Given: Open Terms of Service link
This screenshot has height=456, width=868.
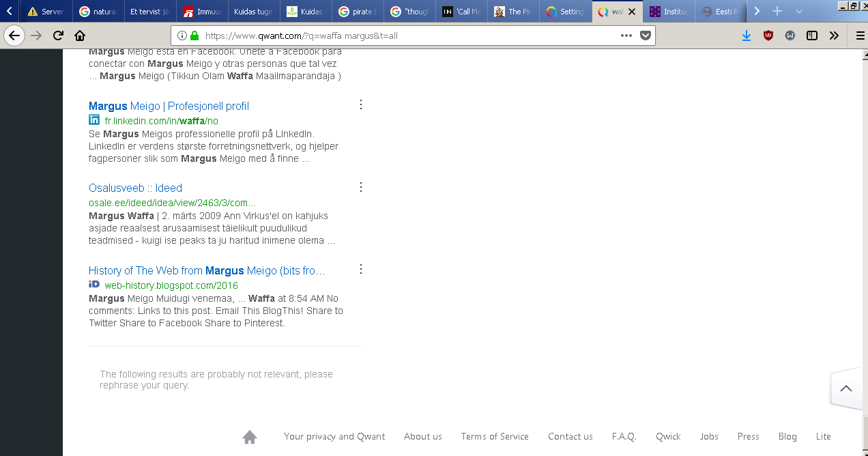Looking at the screenshot, I should (495, 437).
